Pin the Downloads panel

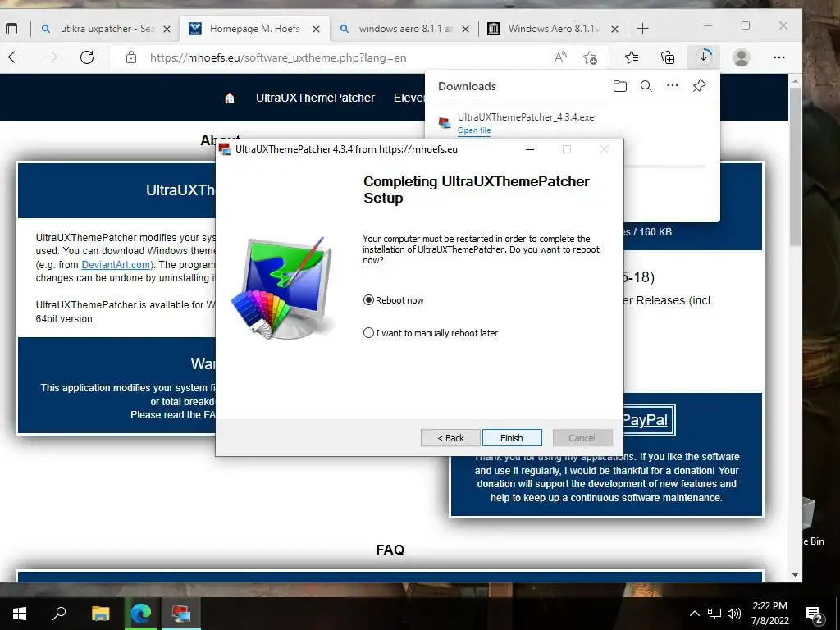[x=699, y=85]
